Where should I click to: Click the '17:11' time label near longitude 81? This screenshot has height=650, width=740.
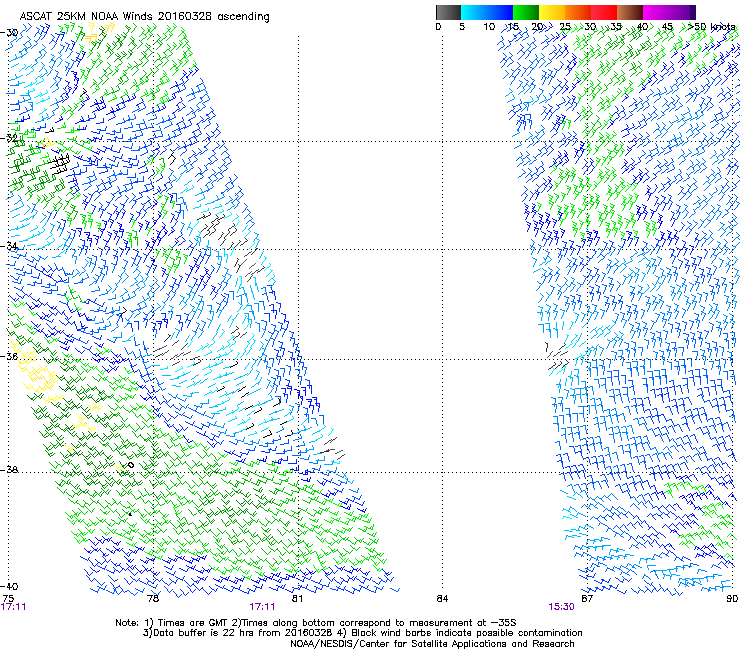[262, 607]
